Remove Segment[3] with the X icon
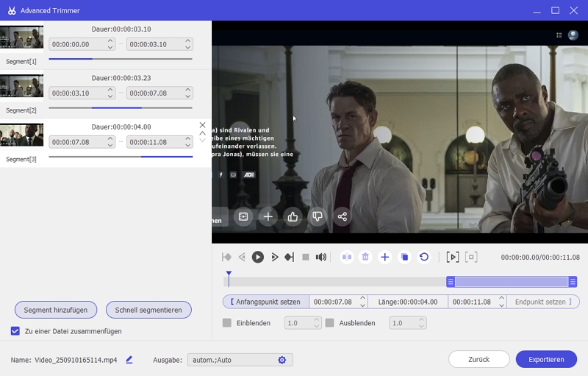Viewport: 588px width, 376px height. pyautogui.click(x=203, y=125)
